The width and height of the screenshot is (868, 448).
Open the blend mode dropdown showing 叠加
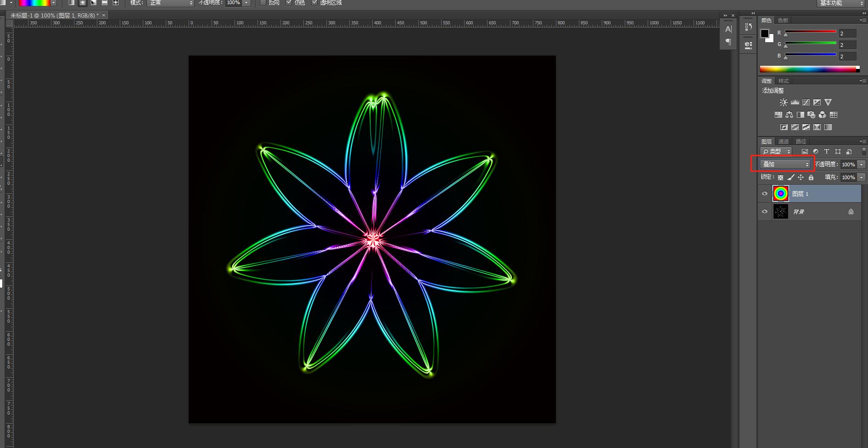[x=785, y=164]
